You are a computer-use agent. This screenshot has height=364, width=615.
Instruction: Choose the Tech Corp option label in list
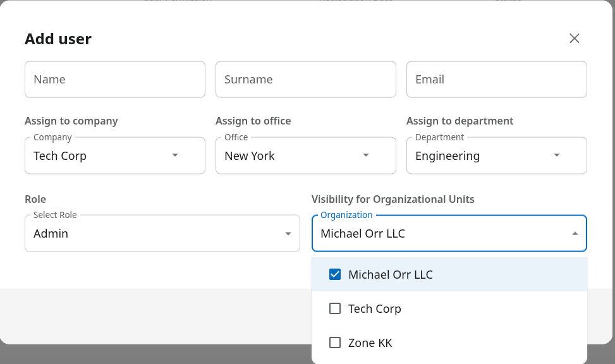click(x=375, y=309)
